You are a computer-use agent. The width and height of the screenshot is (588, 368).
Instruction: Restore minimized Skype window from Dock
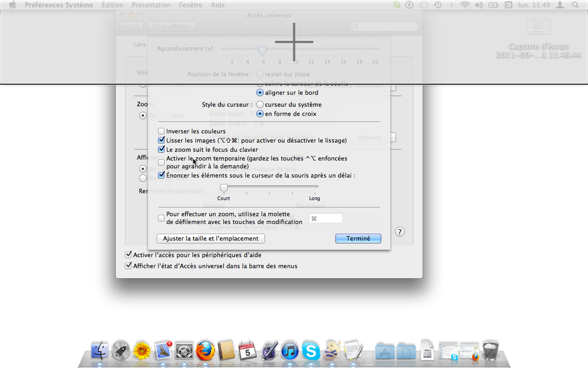pos(448,352)
